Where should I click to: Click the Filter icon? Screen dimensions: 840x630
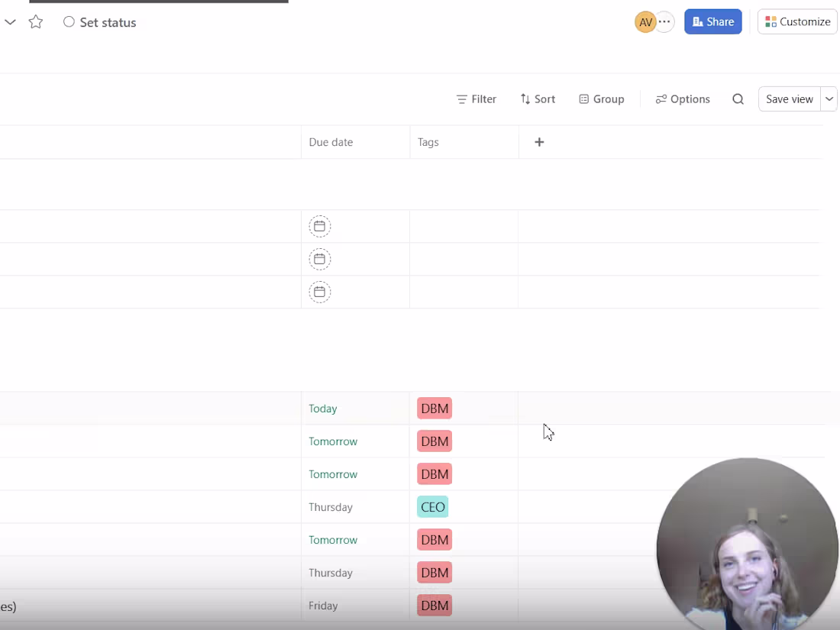coord(476,99)
